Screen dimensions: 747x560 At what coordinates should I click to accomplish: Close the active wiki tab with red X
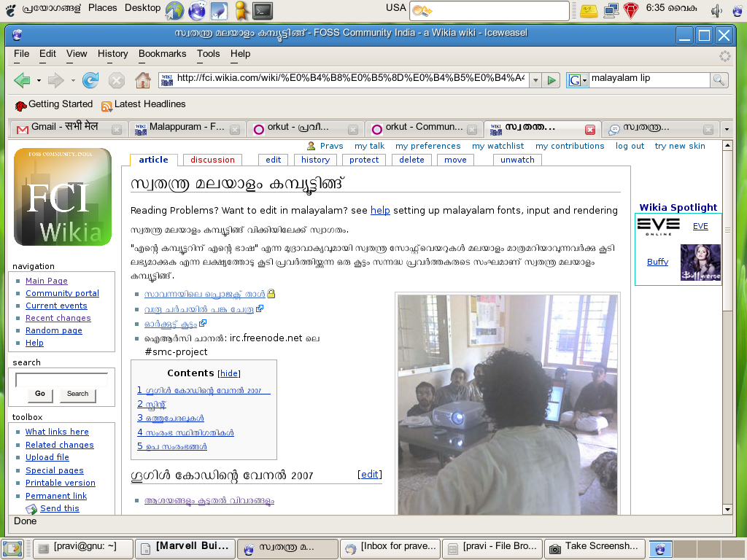[x=589, y=130]
